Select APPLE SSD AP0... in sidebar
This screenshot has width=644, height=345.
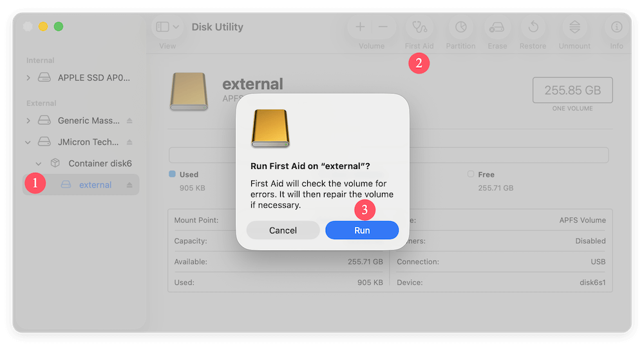[x=81, y=78]
